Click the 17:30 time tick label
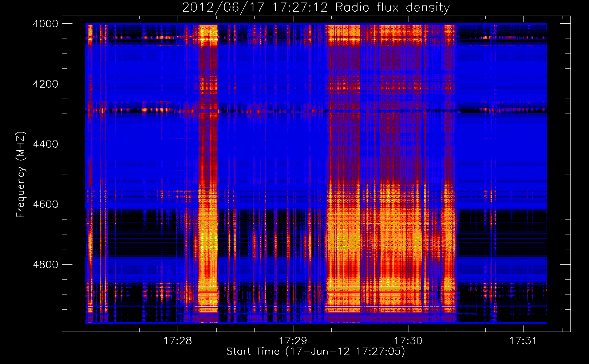 point(408,341)
